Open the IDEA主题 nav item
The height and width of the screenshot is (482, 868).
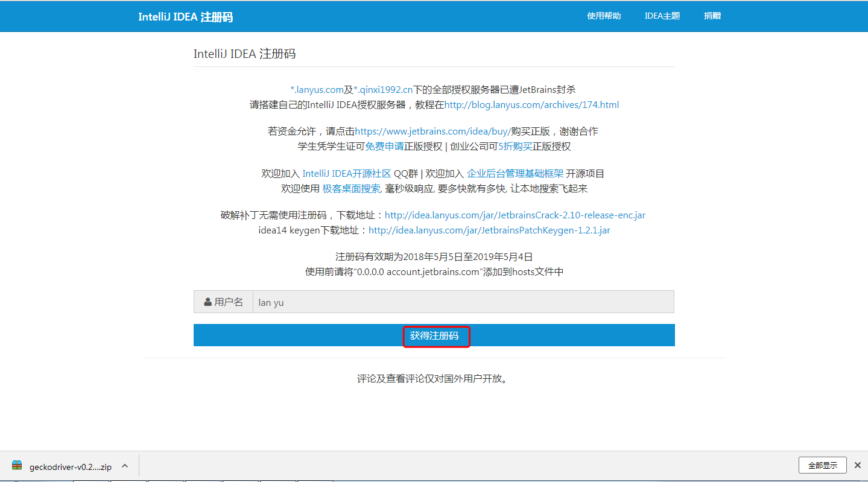click(662, 16)
